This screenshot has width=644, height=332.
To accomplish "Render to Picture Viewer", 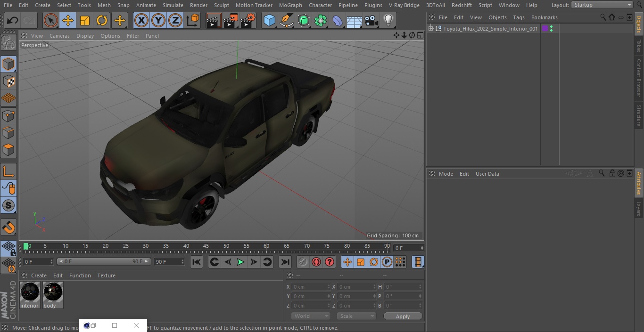I will coord(231,20).
